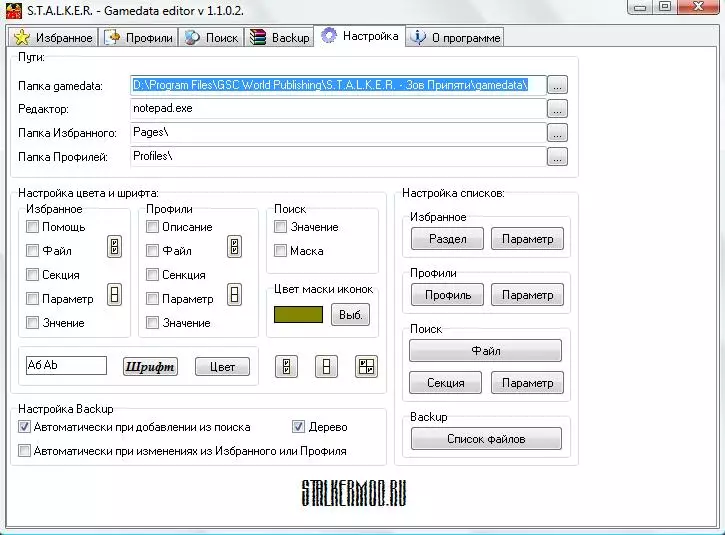The width and height of the screenshot is (725, 535).
Task: Click the olive icon mask color swatch
Action: (298, 315)
